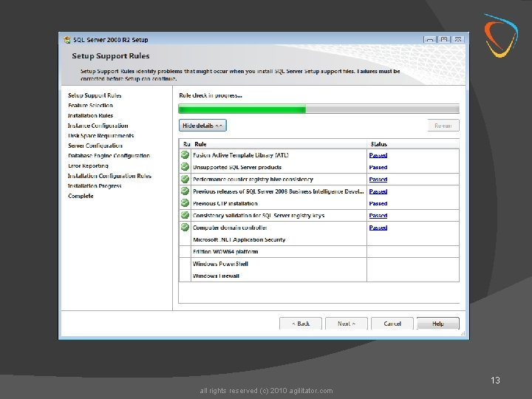This screenshot has height=399, width=532.
Task: Click Performance counter registry hive consistency text
Action: (x=253, y=179)
